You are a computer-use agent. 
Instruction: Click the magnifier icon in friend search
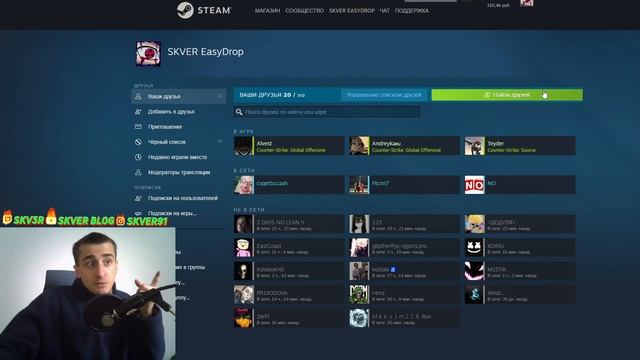239,112
